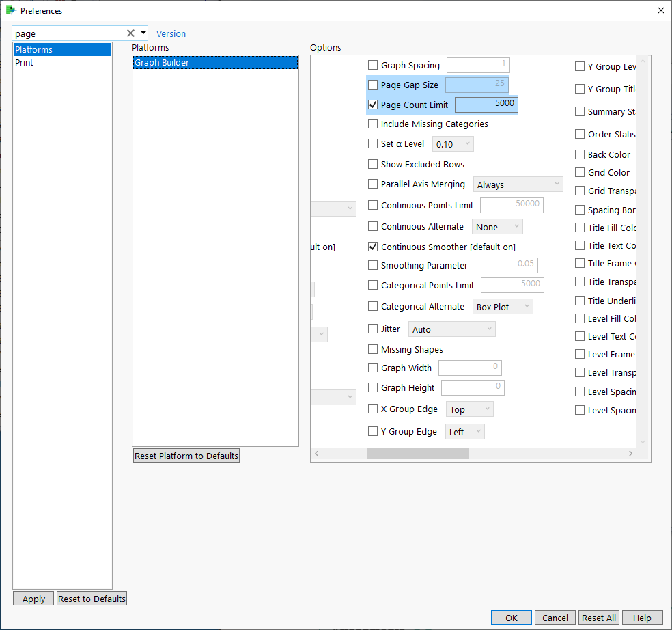The image size is (672, 630).
Task: Click the Version link
Action: click(171, 33)
